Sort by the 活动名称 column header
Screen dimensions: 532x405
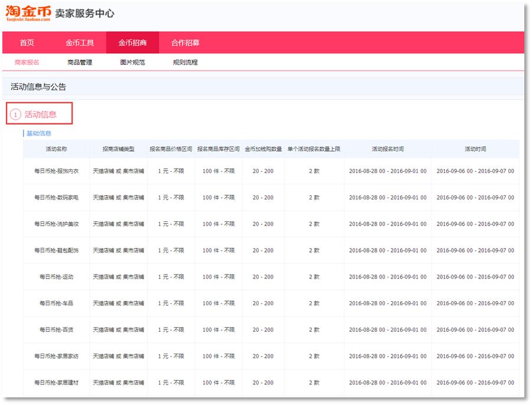tap(54, 149)
